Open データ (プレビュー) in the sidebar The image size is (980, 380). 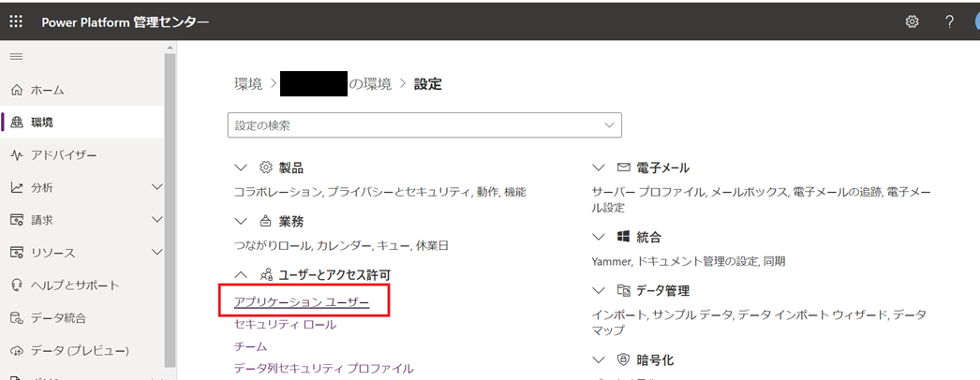(82, 350)
